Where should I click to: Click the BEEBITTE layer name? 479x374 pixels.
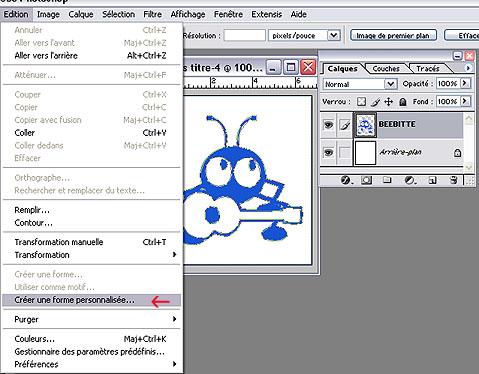tap(397, 124)
